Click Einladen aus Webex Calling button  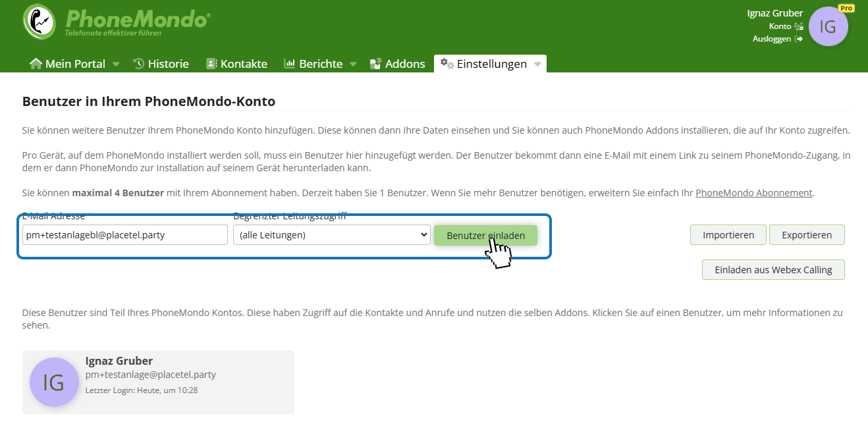773,270
